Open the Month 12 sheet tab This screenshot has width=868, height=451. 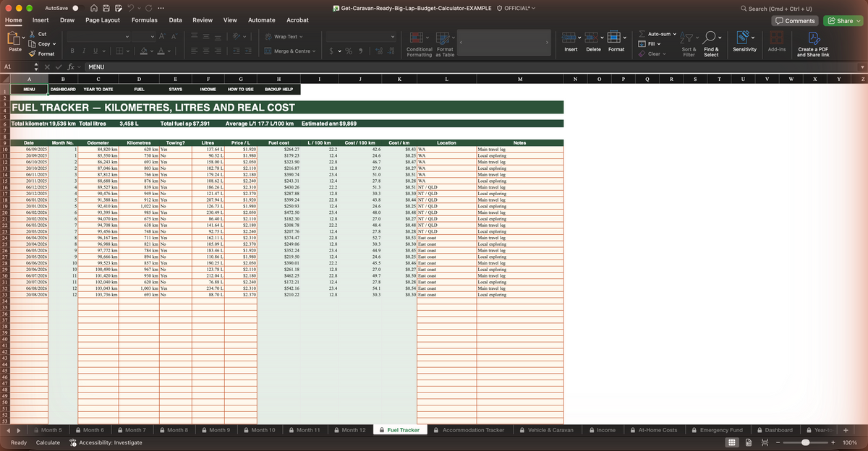point(349,430)
